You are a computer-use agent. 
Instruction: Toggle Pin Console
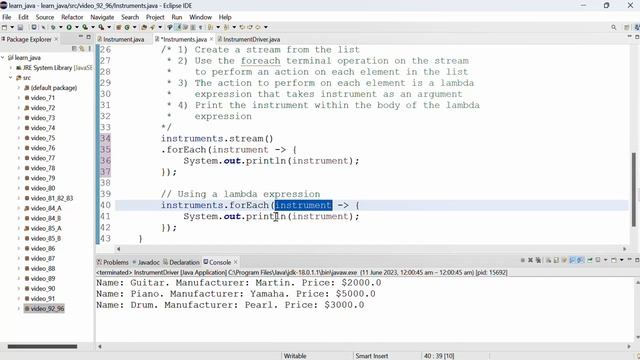click(x=590, y=260)
